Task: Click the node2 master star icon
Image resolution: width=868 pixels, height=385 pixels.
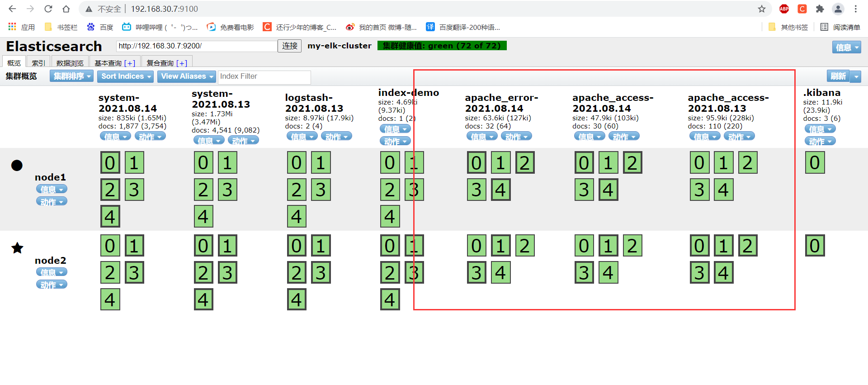Action: click(17, 248)
